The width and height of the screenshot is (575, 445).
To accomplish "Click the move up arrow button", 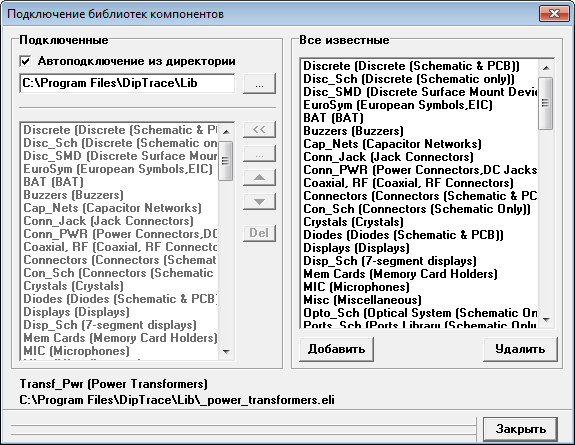I will click(259, 178).
